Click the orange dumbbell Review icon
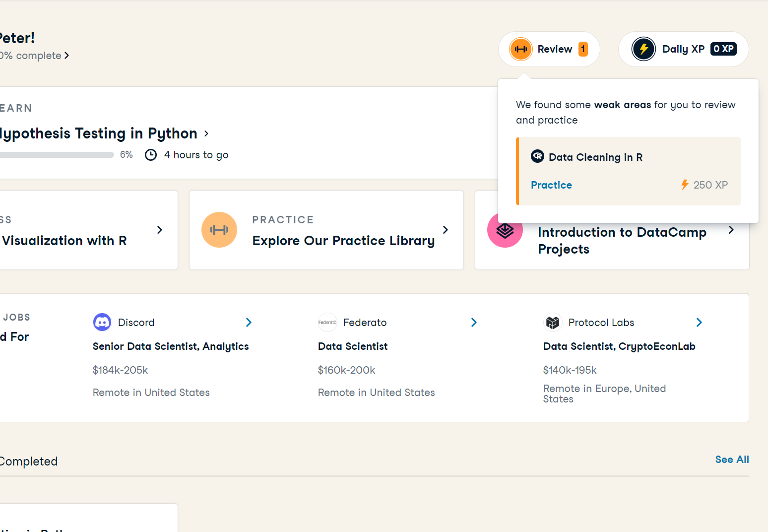 click(x=521, y=49)
